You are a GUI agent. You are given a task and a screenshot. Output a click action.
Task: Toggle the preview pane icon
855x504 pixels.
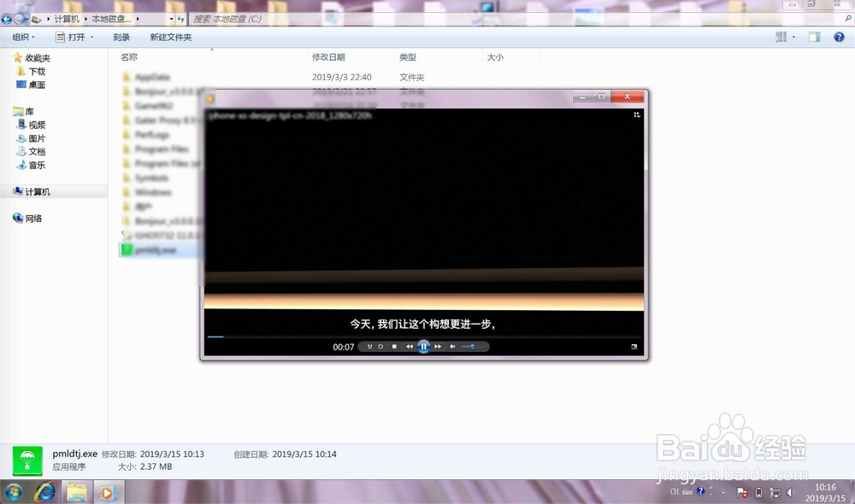(x=814, y=37)
